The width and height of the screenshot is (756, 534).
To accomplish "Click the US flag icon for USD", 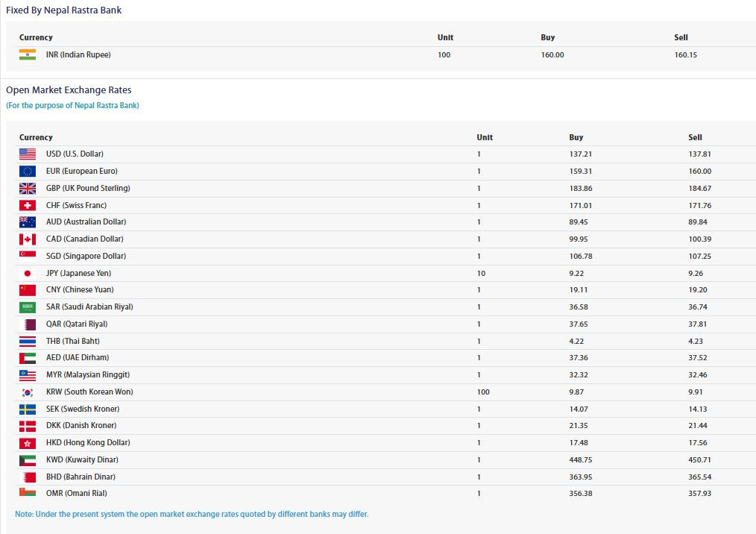I will coord(28,154).
